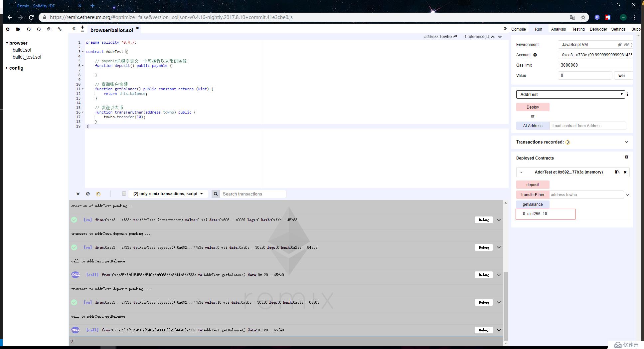644x349 pixels.
Task: Click the translate page icon in address bar
Action: 572,17
